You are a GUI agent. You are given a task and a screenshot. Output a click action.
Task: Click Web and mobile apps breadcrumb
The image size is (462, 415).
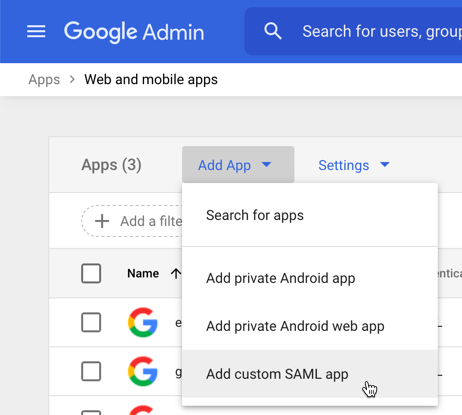pyautogui.click(x=151, y=80)
